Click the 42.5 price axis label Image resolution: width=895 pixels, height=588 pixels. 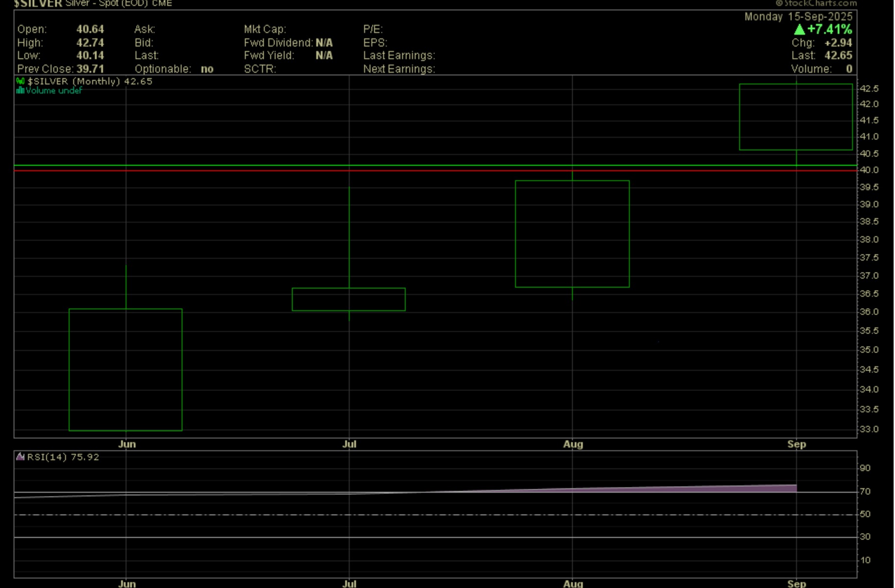click(869, 89)
